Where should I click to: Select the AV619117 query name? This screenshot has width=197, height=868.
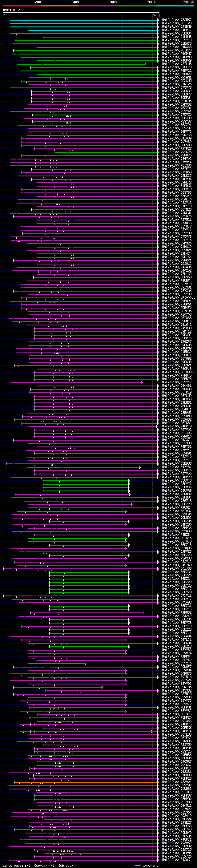pos(11,10)
